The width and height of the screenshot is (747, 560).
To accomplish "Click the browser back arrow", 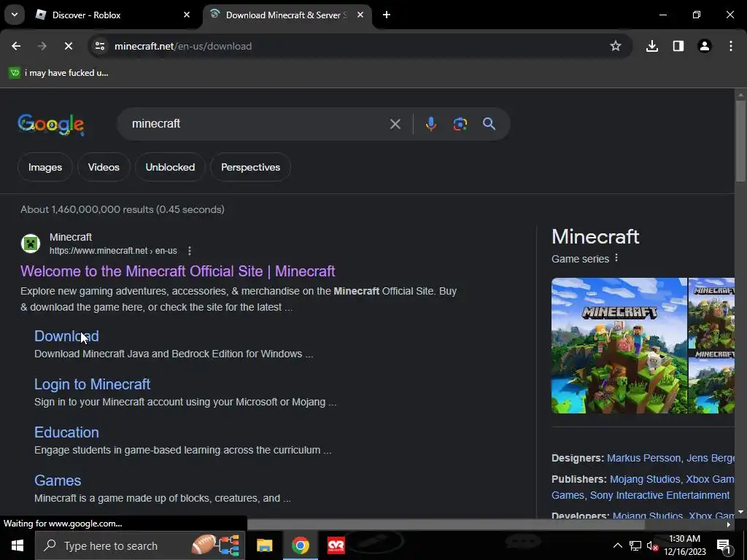I will tap(16, 46).
